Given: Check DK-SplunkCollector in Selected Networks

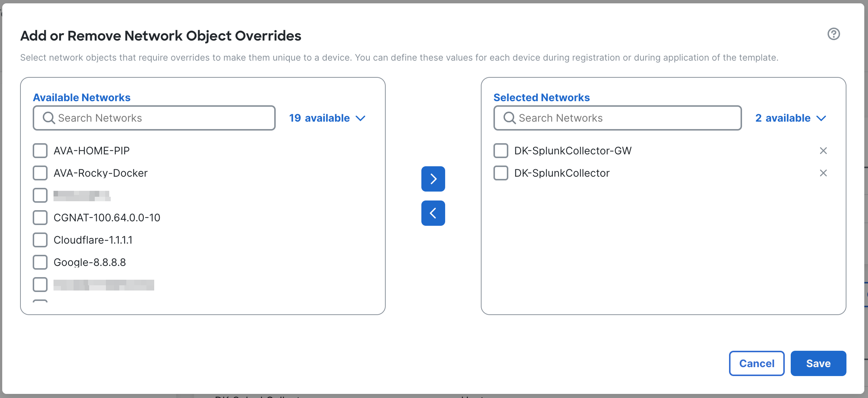Looking at the screenshot, I should tap(501, 173).
